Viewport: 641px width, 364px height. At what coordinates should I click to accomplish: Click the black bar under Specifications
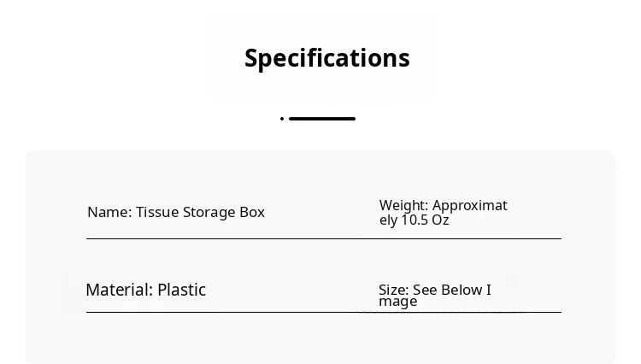(x=322, y=119)
